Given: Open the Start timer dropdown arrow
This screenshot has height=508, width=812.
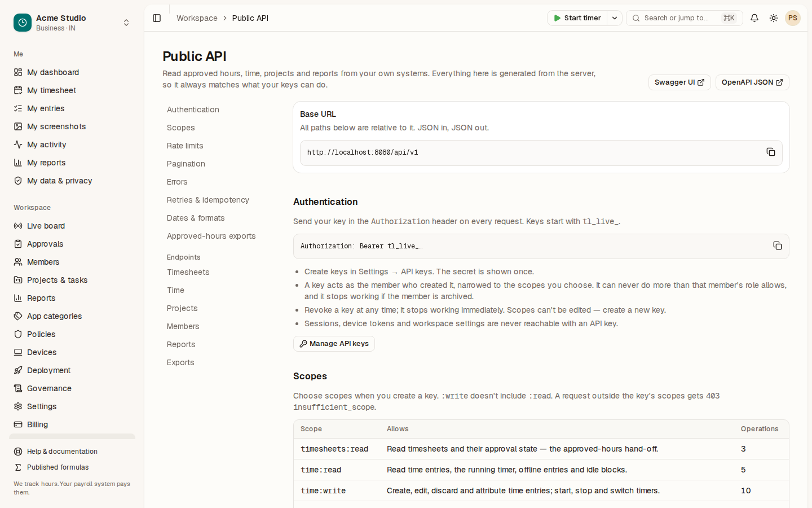Looking at the screenshot, I should pyautogui.click(x=615, y=18).
